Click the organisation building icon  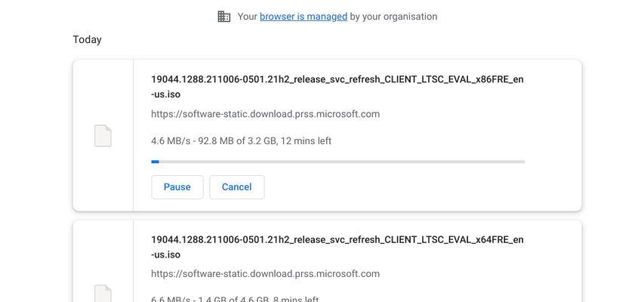point(223,17)
